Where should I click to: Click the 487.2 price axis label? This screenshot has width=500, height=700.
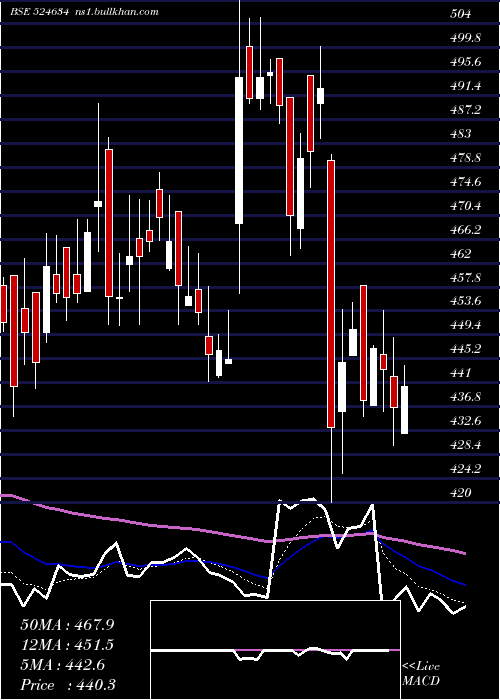coord(466,110)
